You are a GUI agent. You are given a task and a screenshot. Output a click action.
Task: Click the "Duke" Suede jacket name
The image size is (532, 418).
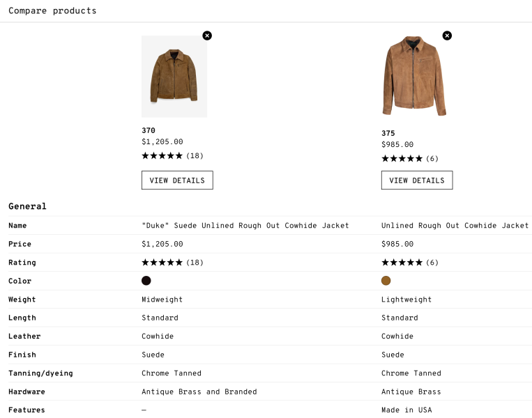245,226
